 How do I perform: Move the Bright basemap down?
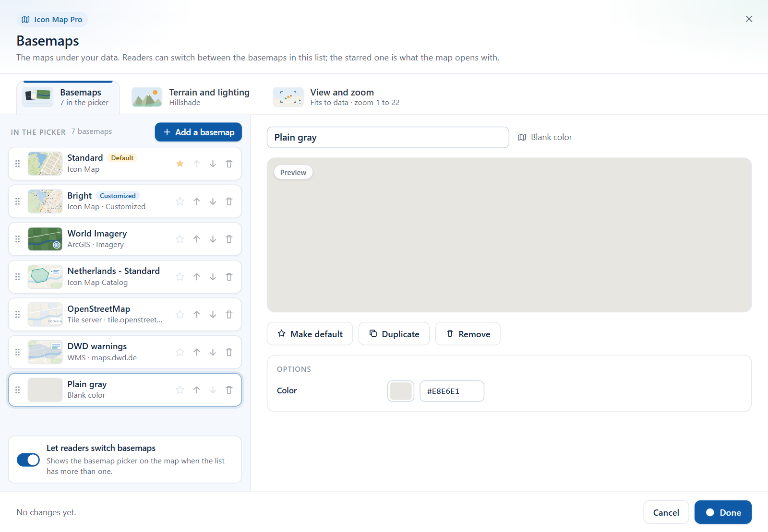[x=213, y=201]
